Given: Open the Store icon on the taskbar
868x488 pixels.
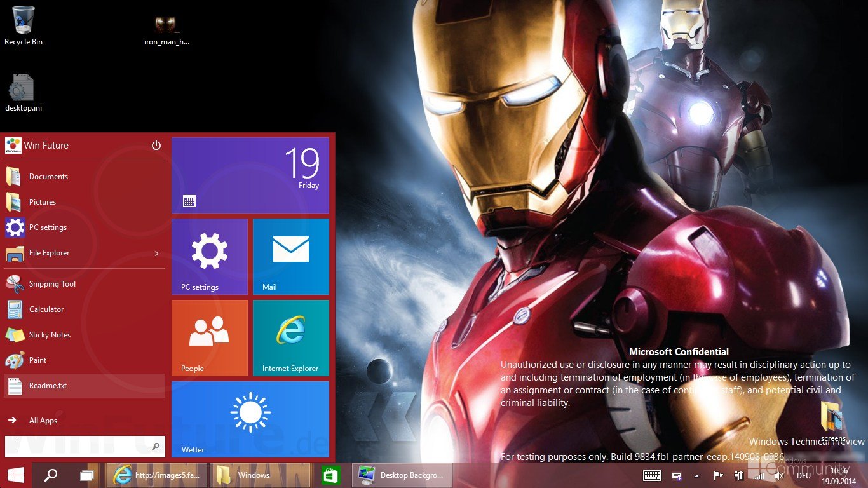Looking at the screenshot, I should tap(330, 475).
